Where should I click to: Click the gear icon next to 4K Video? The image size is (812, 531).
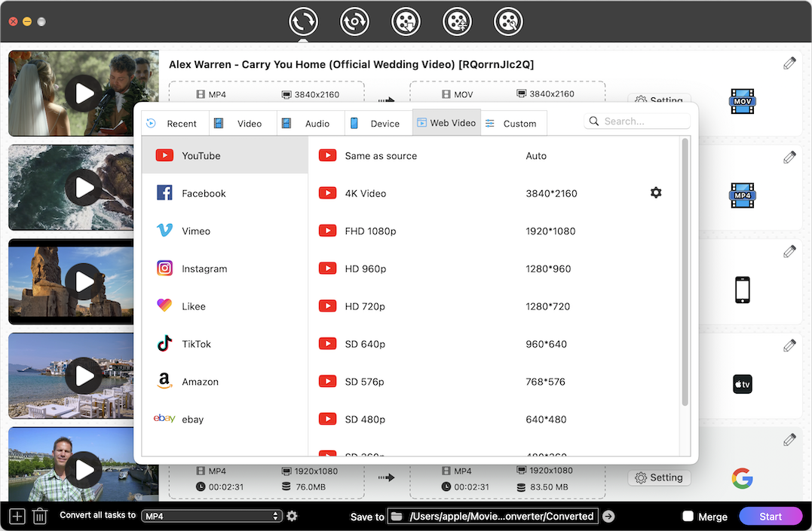coord(656,193)
